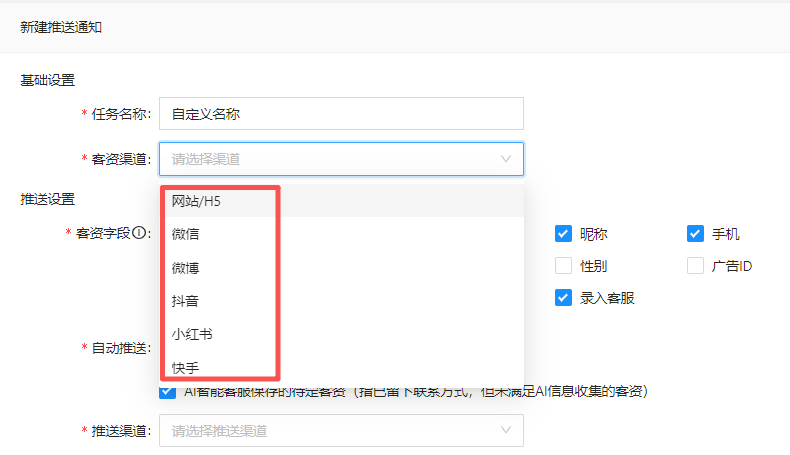Viewport: 790px width, 455px height.
Task: Enable the 性别 checkbox
Action: coord(563,266)
